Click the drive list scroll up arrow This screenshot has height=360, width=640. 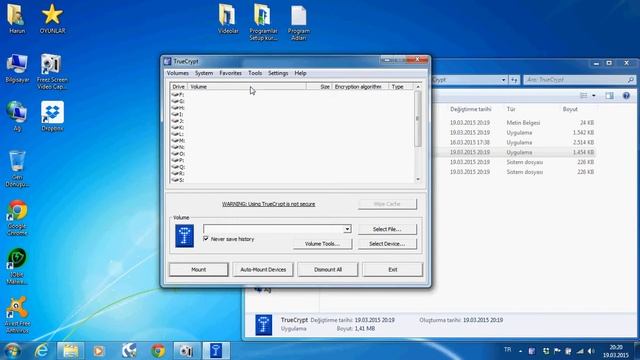418,87
